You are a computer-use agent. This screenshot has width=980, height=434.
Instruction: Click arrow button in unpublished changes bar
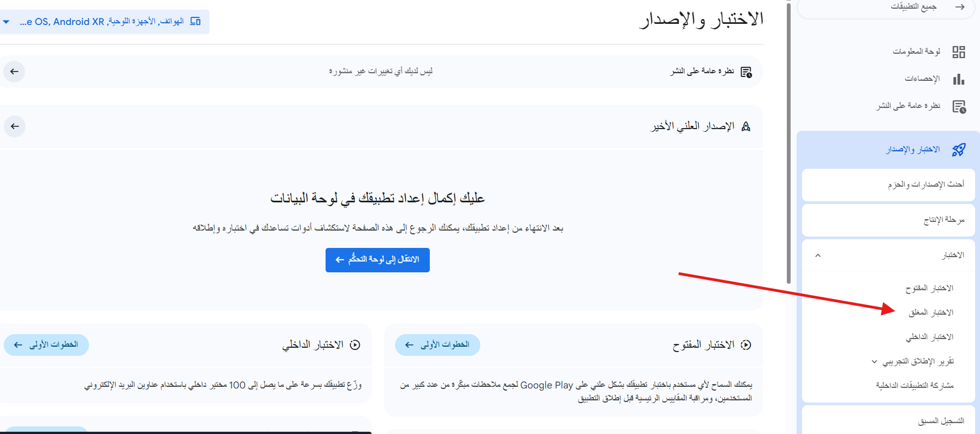(15, 72)
